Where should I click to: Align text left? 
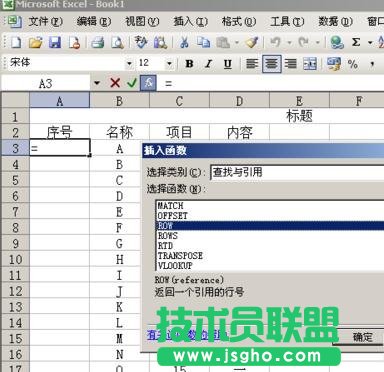[x=252, y=63]
